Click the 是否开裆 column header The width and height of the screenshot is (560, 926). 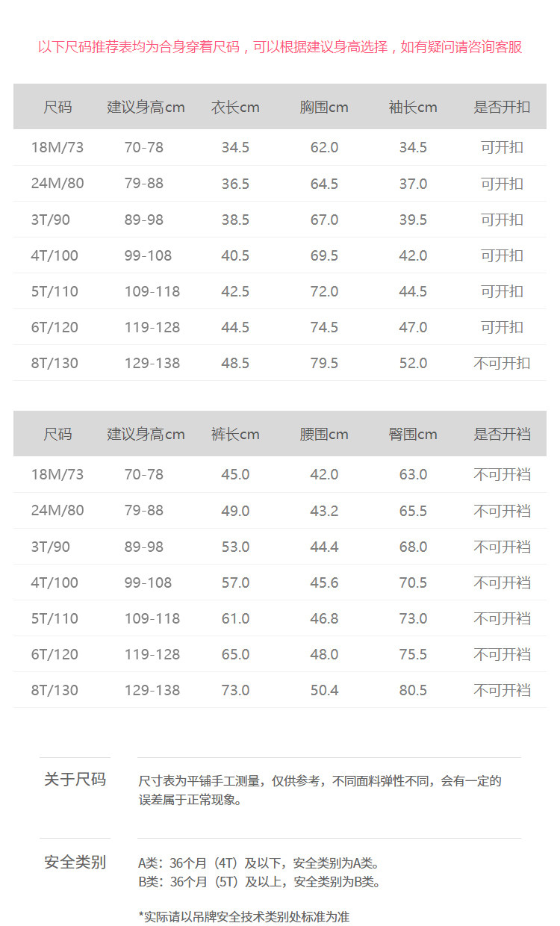click(502, 434)
